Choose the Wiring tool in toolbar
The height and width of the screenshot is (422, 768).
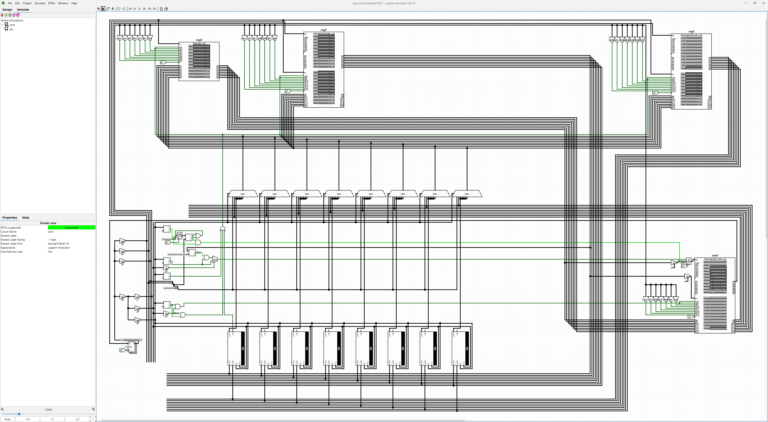pyautogui.click(x=108, y=8)
